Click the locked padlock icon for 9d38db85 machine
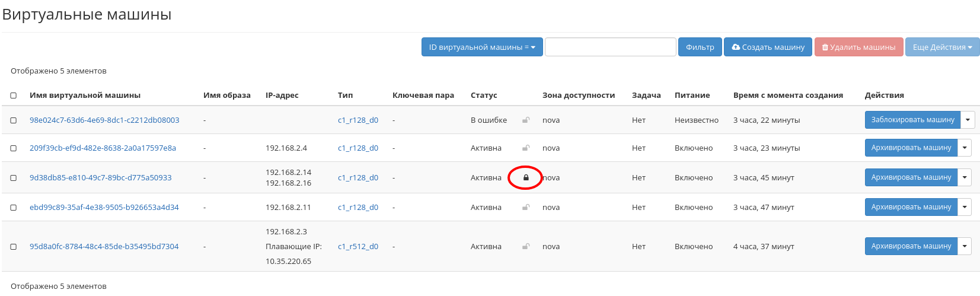Image resolution: width=980 pixels, height=296 pixels. pyautogui.click(x=525, y=177)
